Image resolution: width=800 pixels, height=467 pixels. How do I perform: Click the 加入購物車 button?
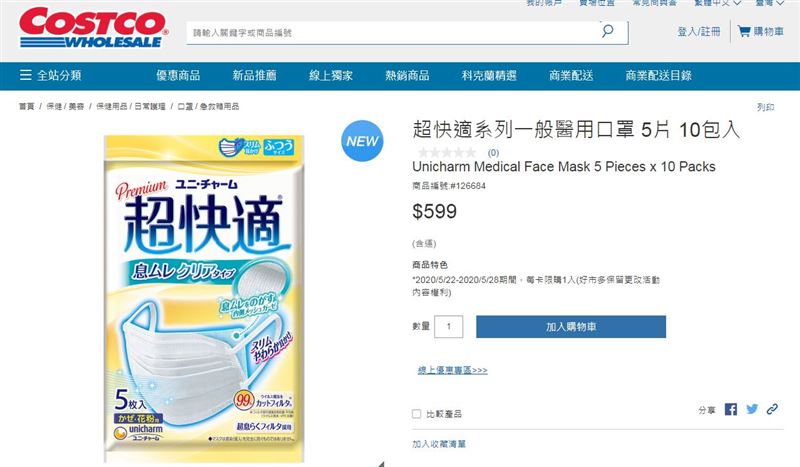pyautogui.click(x=571, y=327)
